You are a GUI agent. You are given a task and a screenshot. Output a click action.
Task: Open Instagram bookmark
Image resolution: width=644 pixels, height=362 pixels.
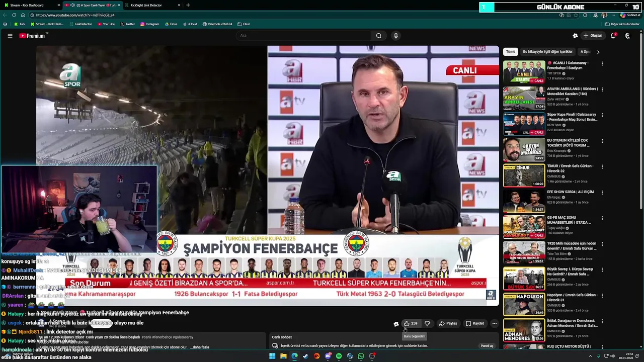(x=149, y=24)
